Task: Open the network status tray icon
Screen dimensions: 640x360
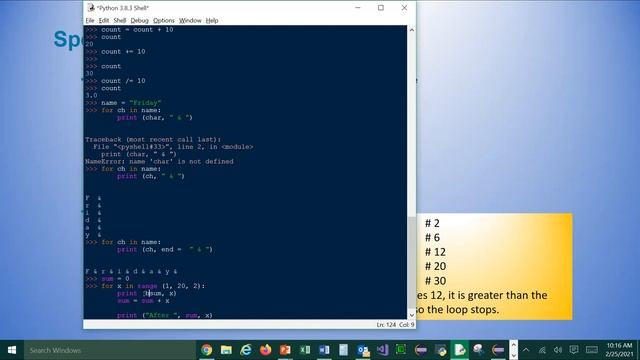Action: [x=542, y=350]
